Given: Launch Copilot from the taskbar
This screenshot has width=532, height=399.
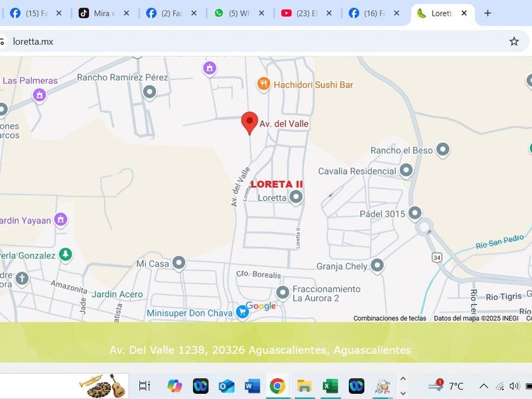Looking at the screenshot, I should 174,386.
